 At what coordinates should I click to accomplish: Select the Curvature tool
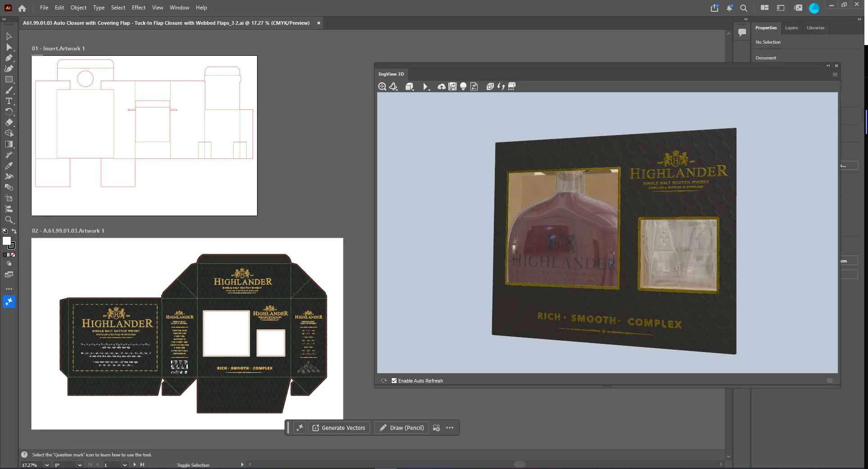point(9,69)
